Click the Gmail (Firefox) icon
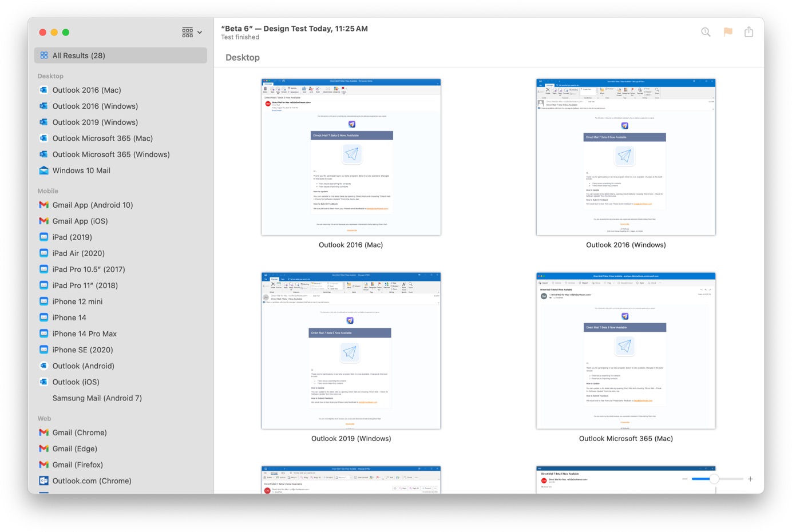Image resolution: width=792 pixels, height=532 pixels. 43,464
